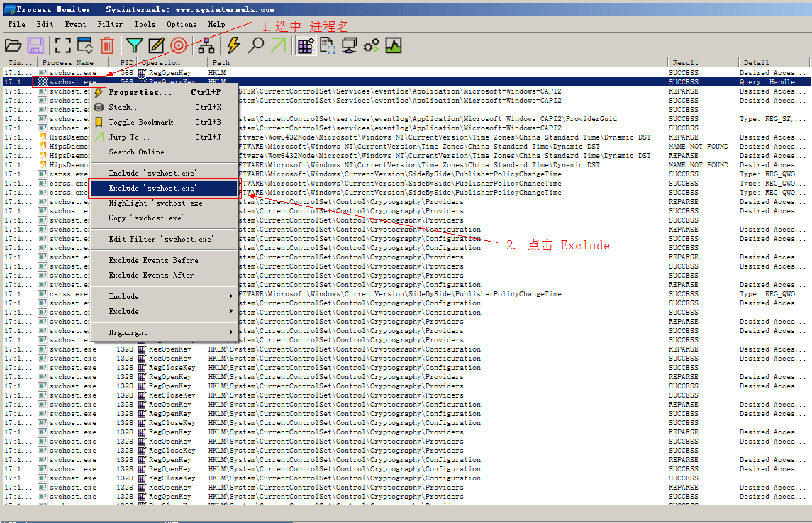Click the Find magnifying glass icon
Viewport: 812px width, 523px height.
(x=255, y=45)
